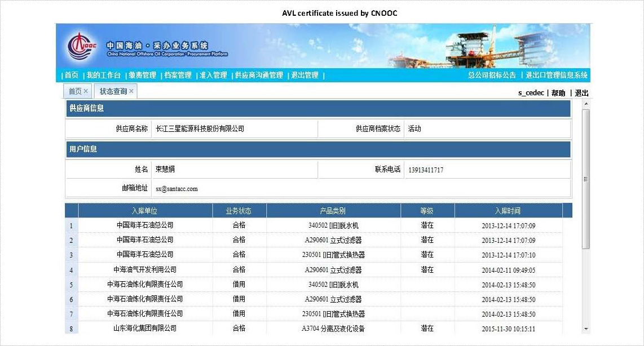
Task: Click phone number 13913411717
Action: (426, 170)
